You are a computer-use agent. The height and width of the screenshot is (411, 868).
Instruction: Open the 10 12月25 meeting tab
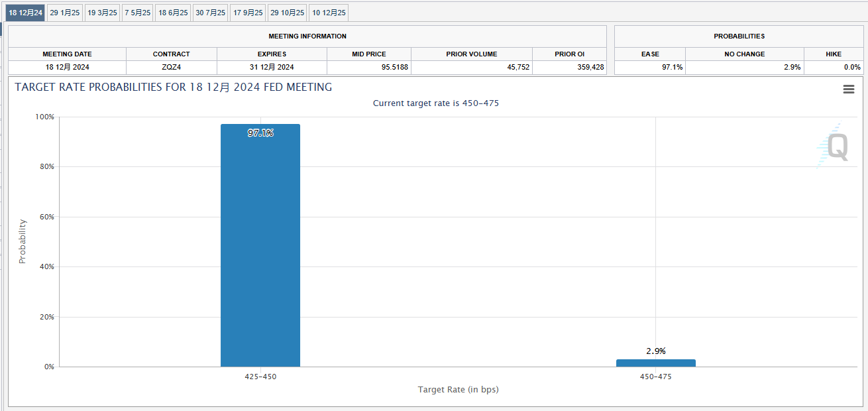[x=329, y=13]
